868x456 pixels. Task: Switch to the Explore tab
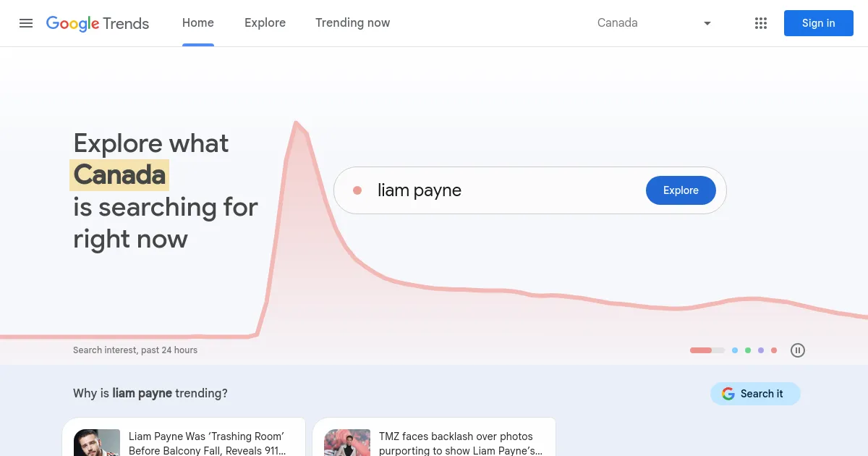265,22
